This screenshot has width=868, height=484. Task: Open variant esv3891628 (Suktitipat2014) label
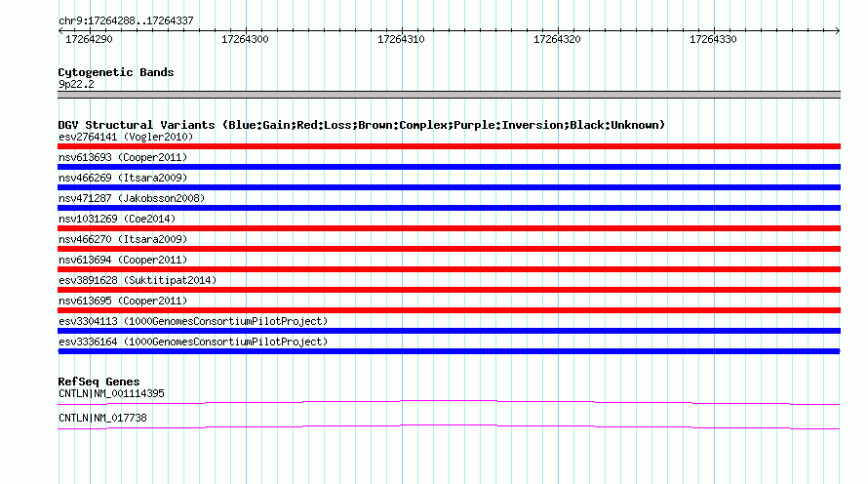tap(138, 280)
